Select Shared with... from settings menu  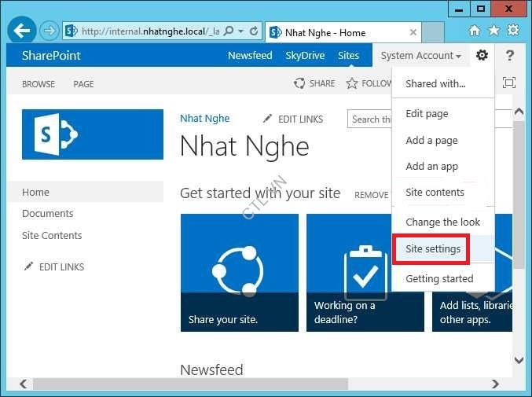(x=443, y=83)
